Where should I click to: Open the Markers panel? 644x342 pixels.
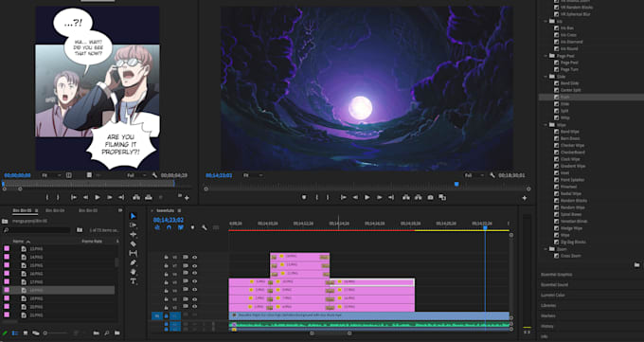548,315
